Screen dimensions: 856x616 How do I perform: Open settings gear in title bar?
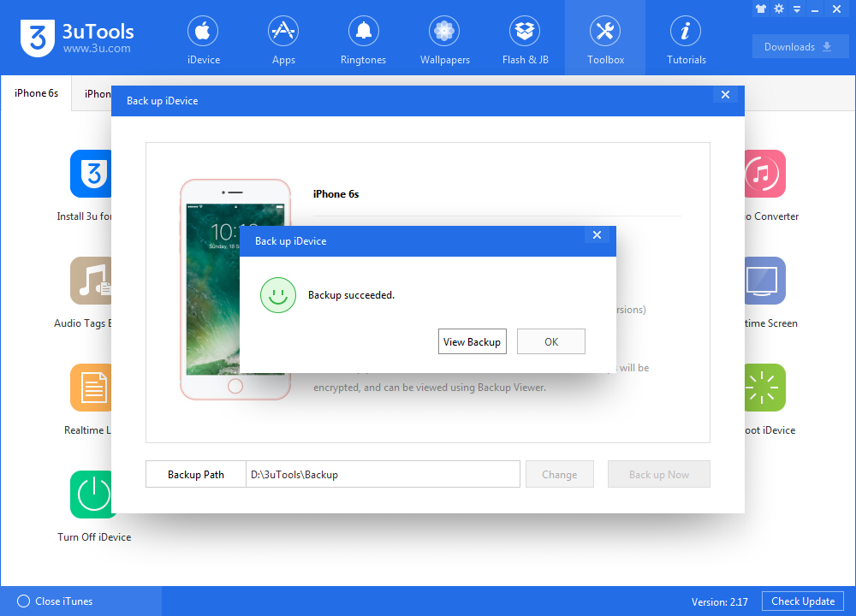tap(779, 9)
